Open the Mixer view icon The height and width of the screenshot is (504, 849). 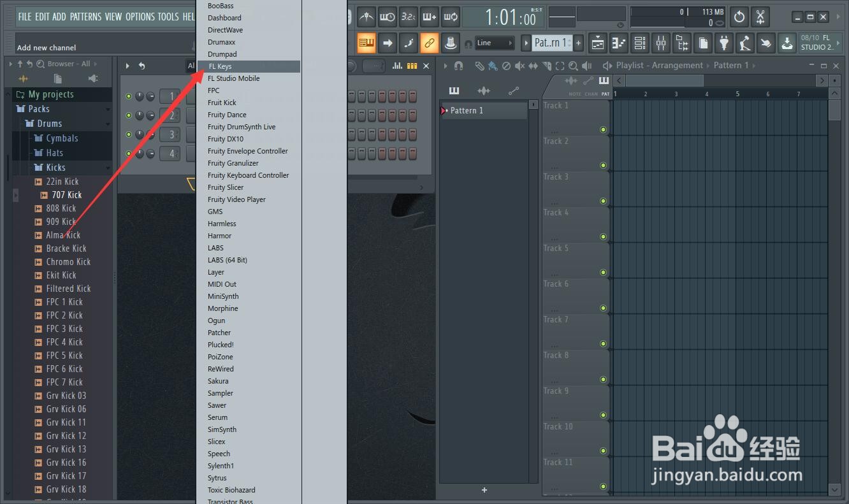tap(661, 43)
